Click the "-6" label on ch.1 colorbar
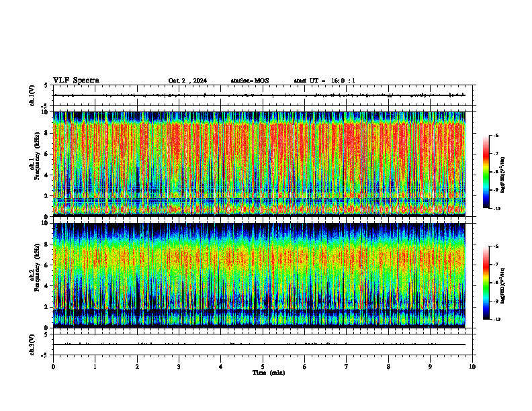Screen dimensions: 532x411 tap(496, 136)
